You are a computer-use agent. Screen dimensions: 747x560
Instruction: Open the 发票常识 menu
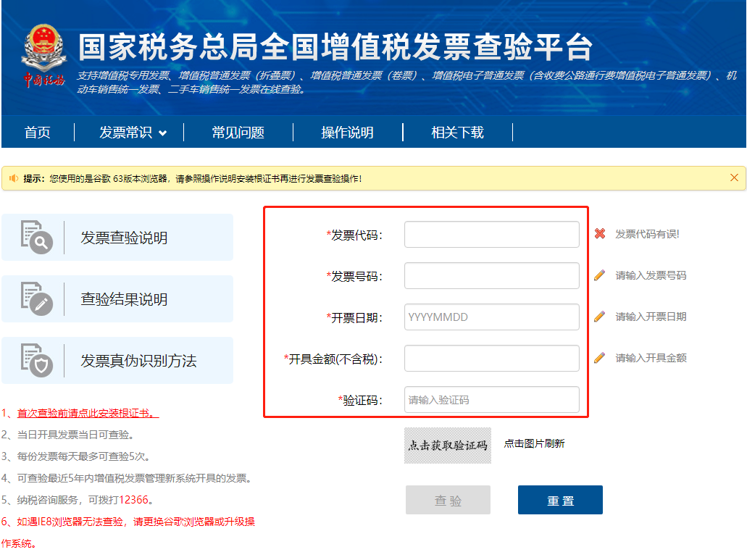(126, 133)
